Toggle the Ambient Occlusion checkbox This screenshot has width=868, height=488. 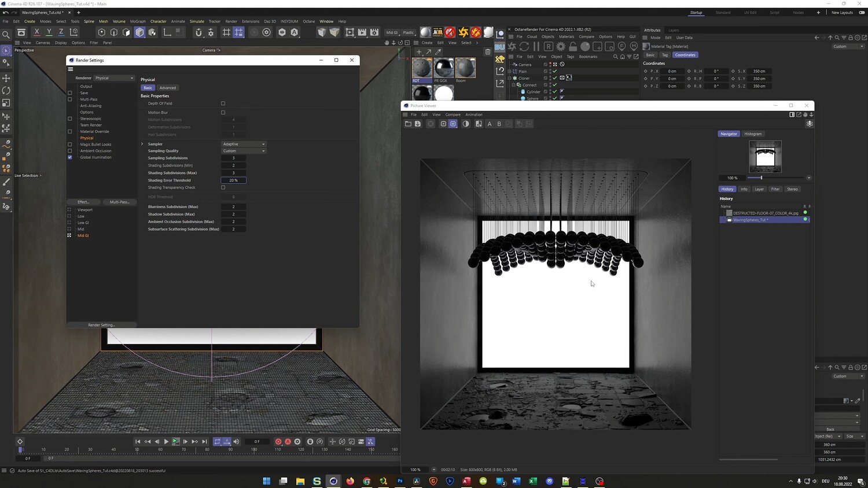coord(70,151)
